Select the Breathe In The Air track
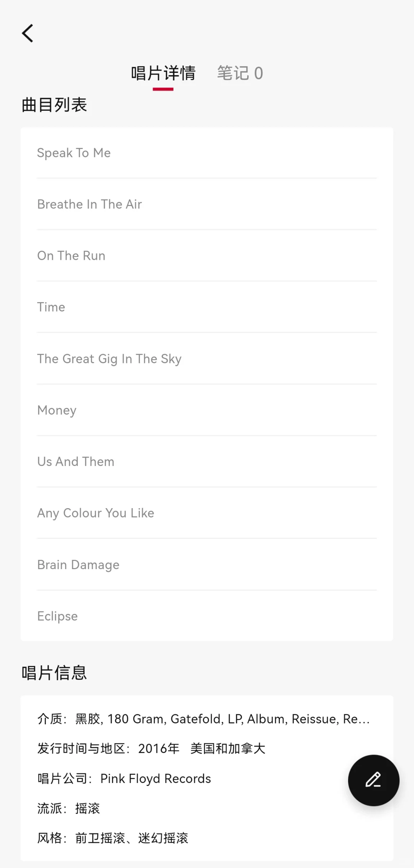The image size is (414, 868). coord(207,204)
